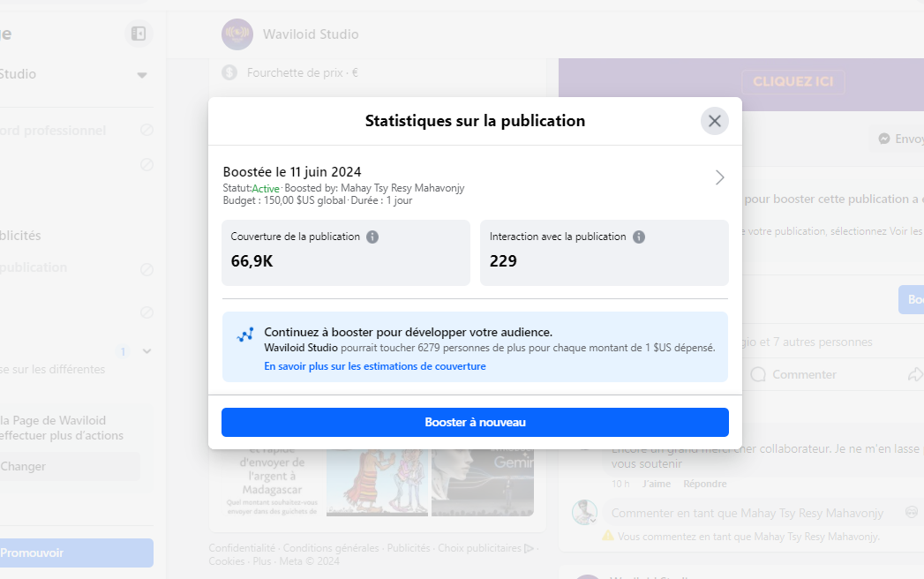Click the Répondre link under the comment

click(x=705, y=484)
